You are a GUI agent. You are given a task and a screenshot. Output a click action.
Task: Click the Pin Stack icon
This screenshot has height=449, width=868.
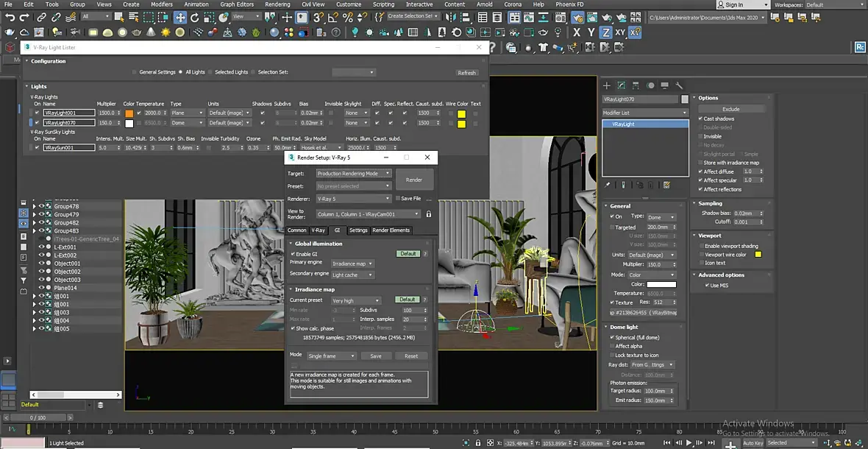pyautogui.click(x=607, y=185)
